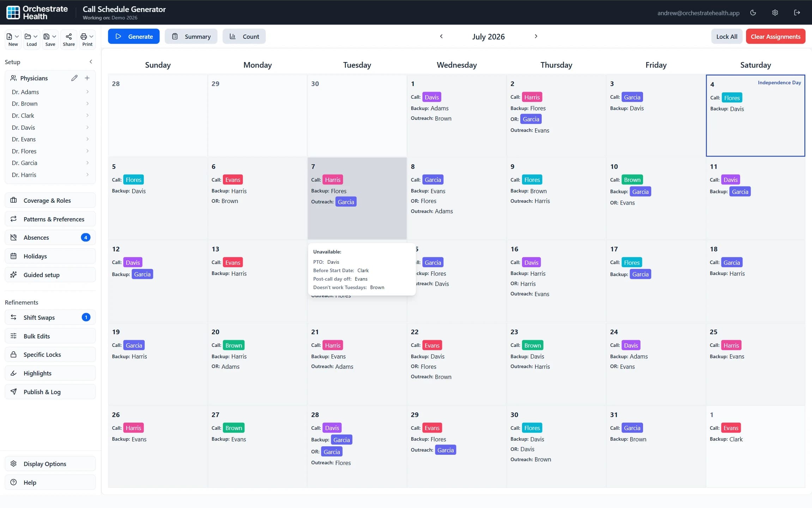This screenshot has width=812, height=508.
Task: Select Brown call badge on July 10
Action: [x=632, y=180]
